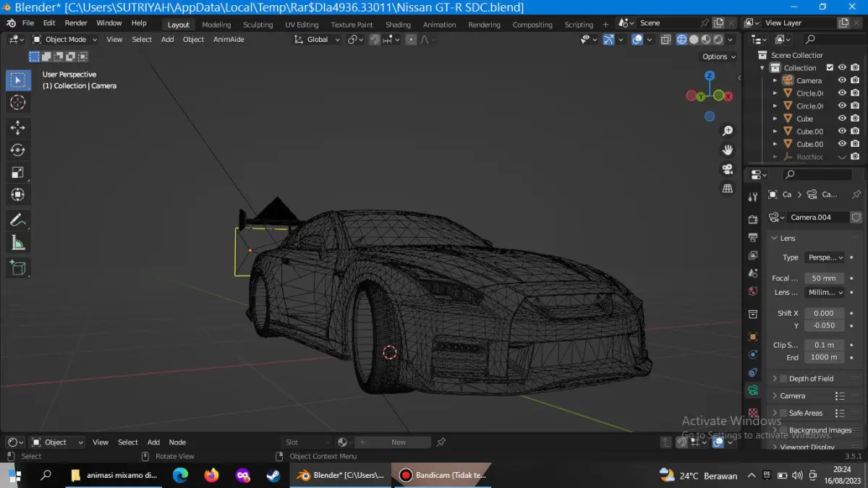Add a new workspace with plus button

[x=606, y=25]
